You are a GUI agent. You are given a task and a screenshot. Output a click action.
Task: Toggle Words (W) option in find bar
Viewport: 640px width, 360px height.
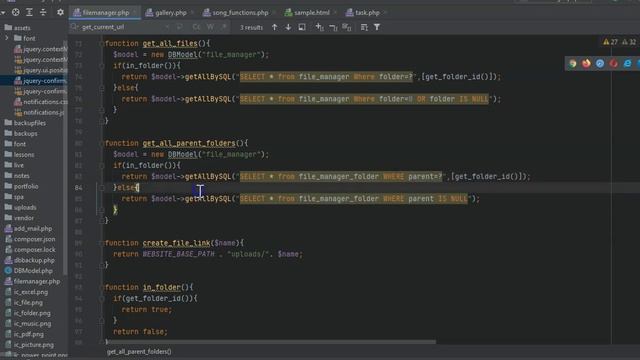click(x=210, y=27)
